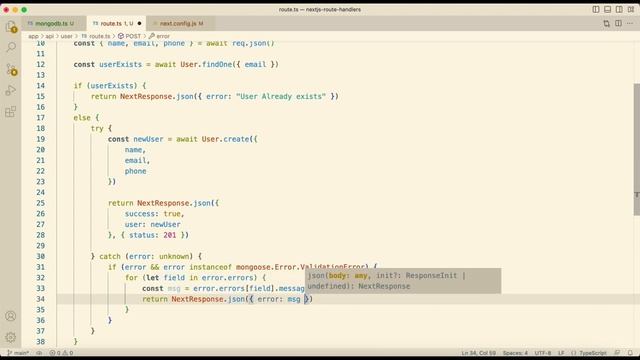Toggle the bottom panel layout icon
The image size is (640, 360).
click(607, 9)
